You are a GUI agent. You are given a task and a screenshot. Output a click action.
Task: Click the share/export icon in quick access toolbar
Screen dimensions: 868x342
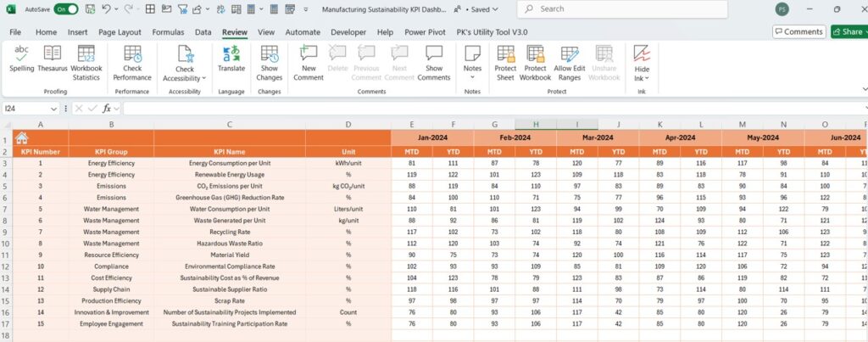197,8
